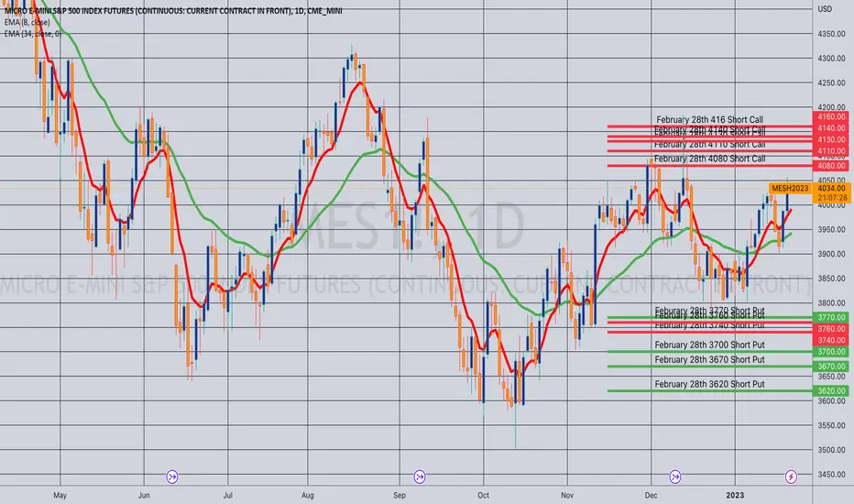The image size is (854, 504).
Task: Click the Dec label on time axis
Action: click(x=651, y=495)
